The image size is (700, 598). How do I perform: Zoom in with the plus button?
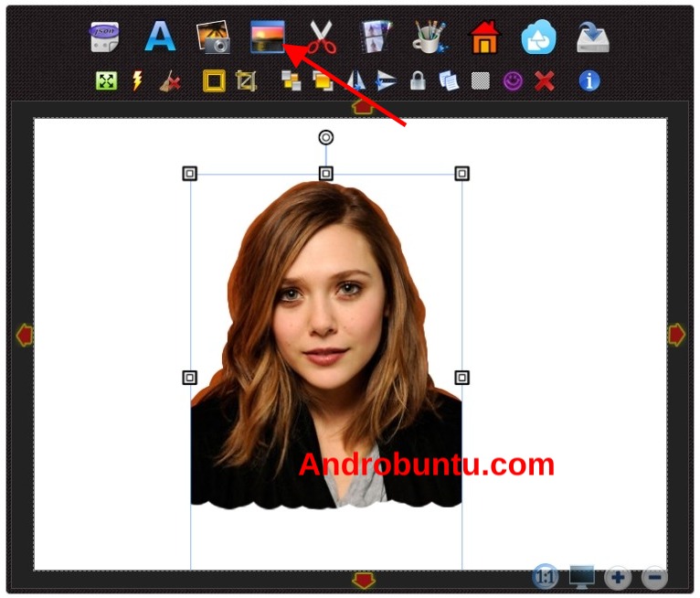coord(618,578)
